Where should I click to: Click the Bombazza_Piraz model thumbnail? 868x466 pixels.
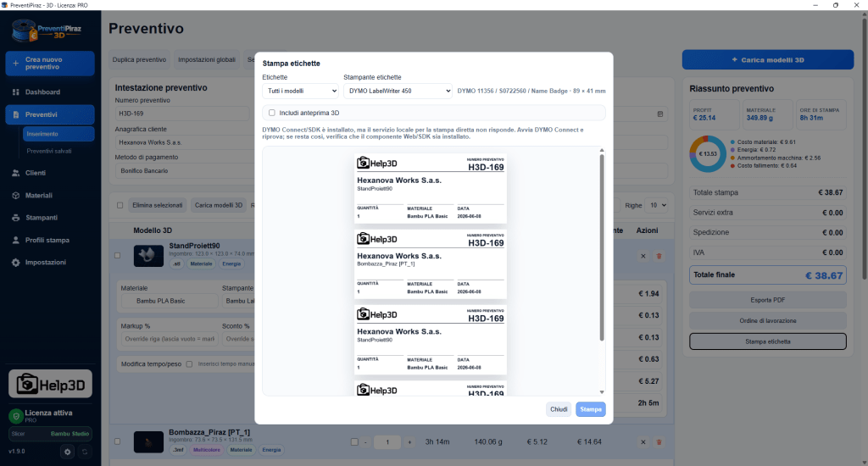[x=148, y=441]
